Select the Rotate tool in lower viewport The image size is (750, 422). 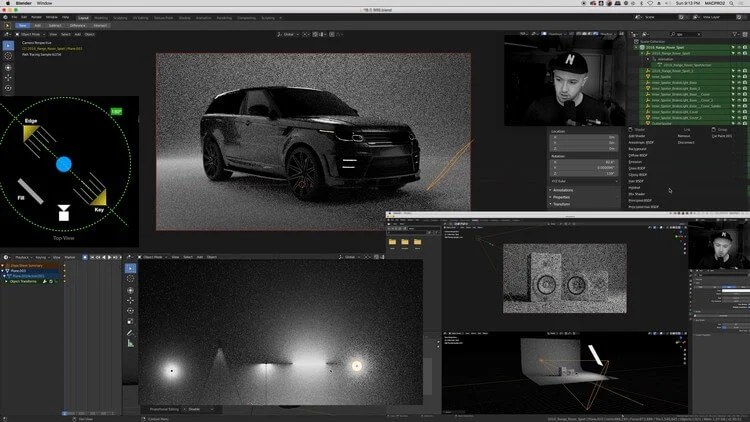coord(130,311)
